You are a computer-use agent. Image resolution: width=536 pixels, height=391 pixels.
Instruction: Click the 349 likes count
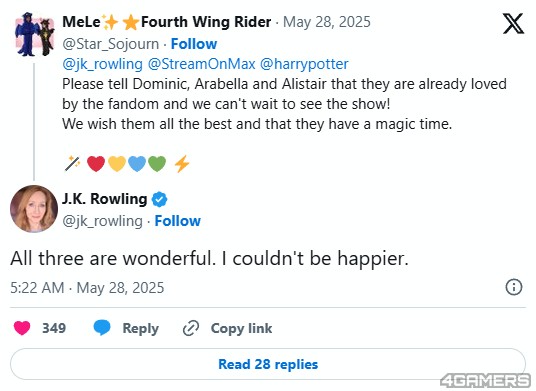54,328
